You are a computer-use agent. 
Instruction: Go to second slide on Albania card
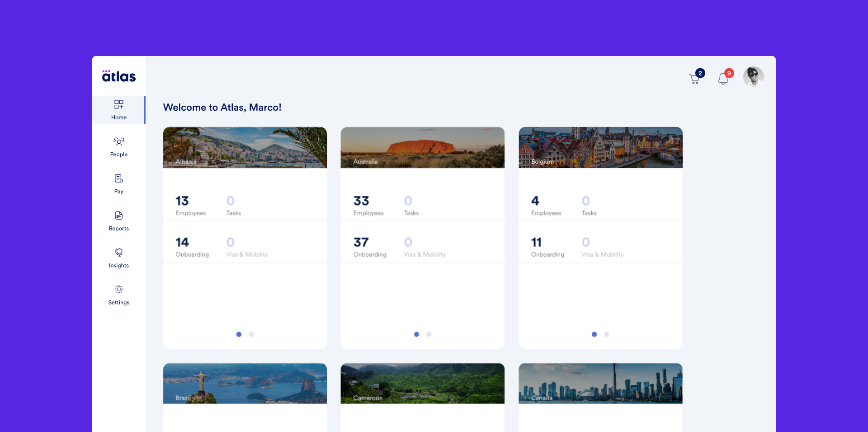(x=251, y=334)
